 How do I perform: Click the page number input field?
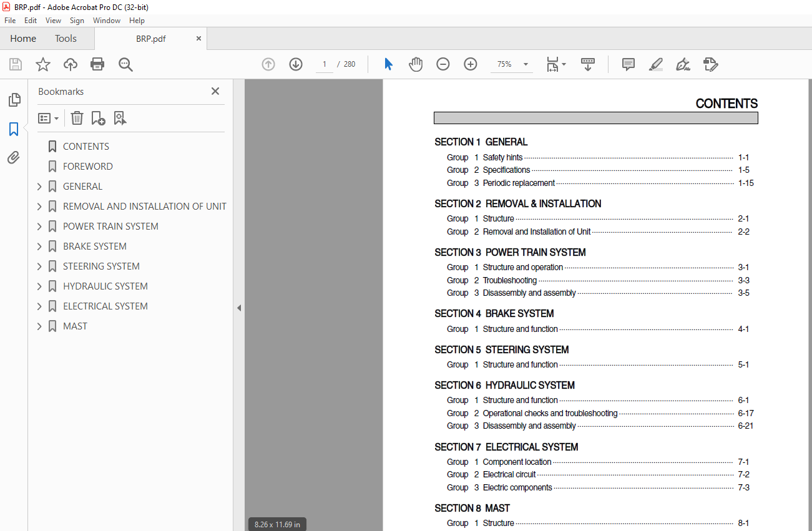click(325, 64)
